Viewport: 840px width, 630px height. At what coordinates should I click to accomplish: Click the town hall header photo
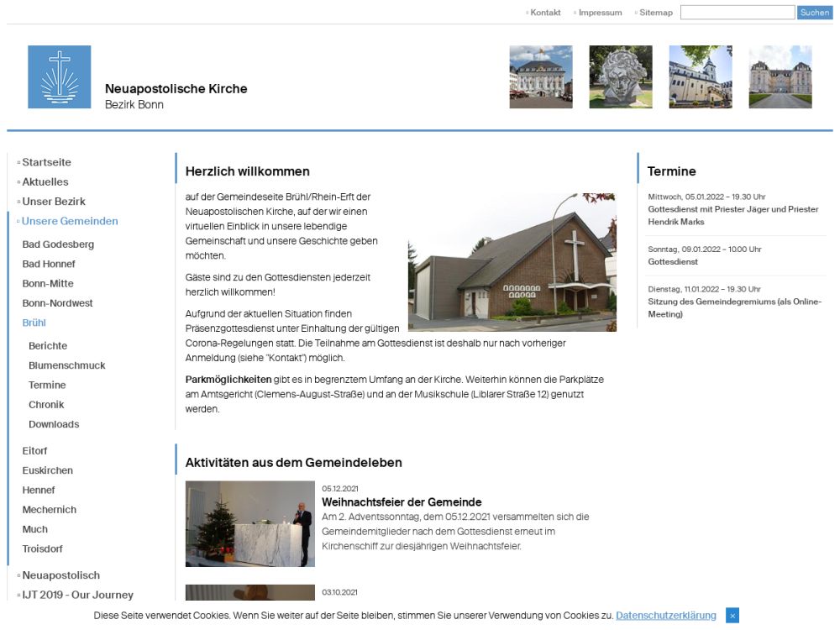click(x=540, y=77)
